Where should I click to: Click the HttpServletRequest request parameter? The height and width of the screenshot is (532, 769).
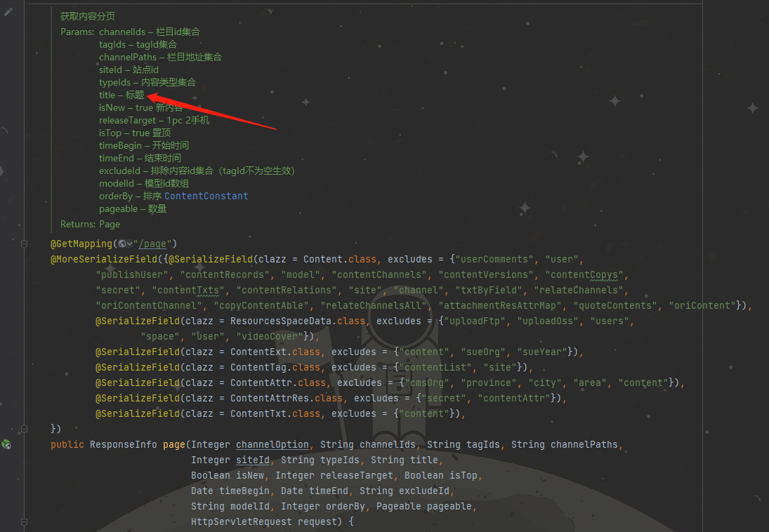pyautogui.click(x=264, y=521)
